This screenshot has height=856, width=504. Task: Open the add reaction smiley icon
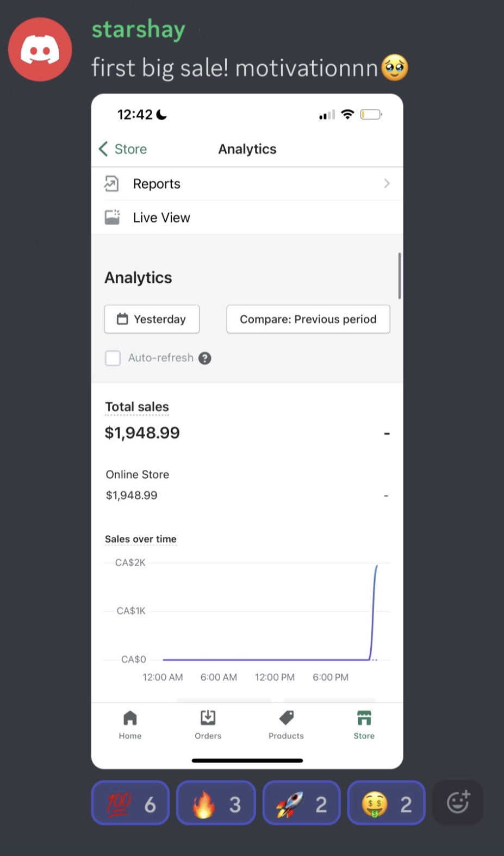(x=458, y=803)
